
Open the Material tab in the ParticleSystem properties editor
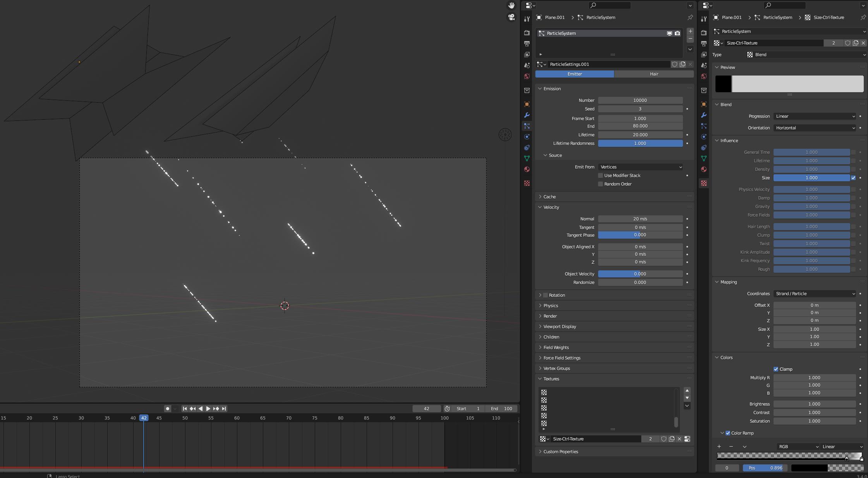[x=527, y=169]
